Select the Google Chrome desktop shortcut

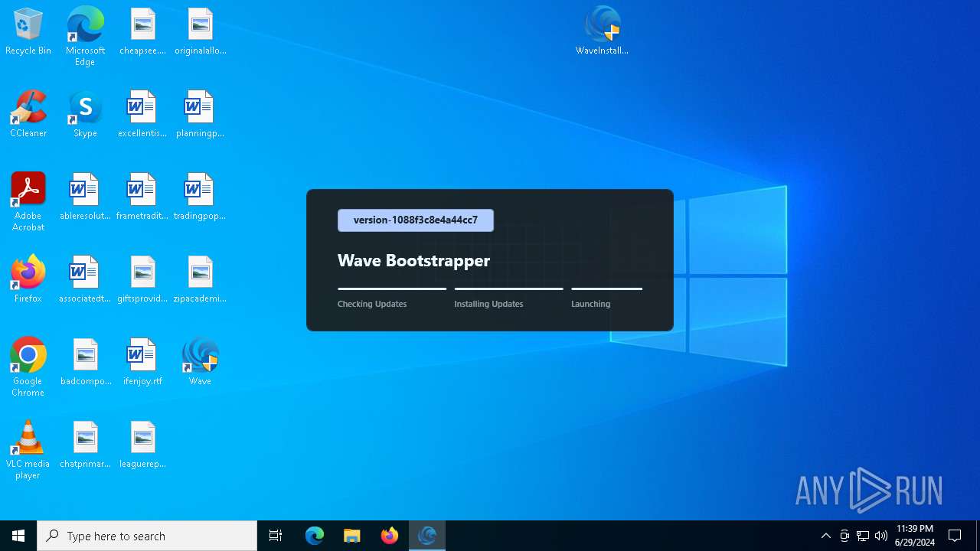[x=28, y=367]
